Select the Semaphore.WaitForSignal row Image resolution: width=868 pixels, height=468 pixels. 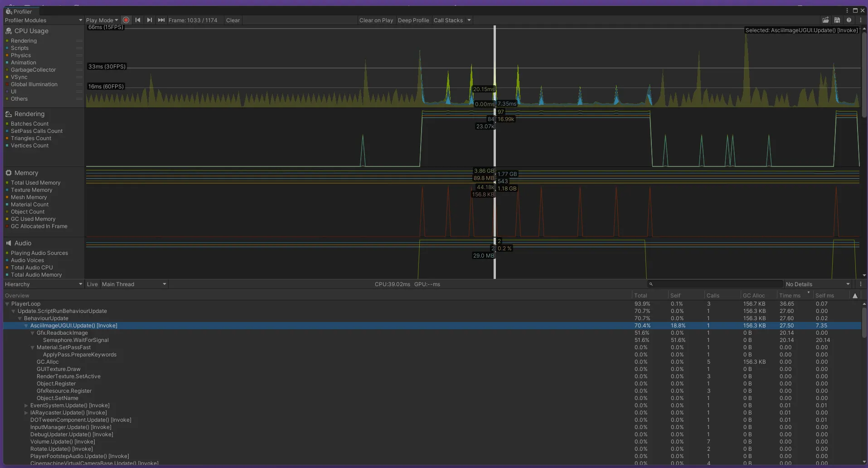pyautogui.click(x=432, y=340)
